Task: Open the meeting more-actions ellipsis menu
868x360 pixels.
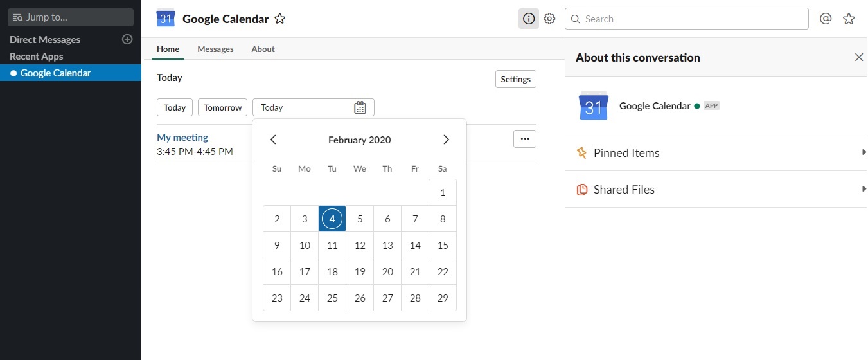Action: pyautogui.click(x=525, y=139)
